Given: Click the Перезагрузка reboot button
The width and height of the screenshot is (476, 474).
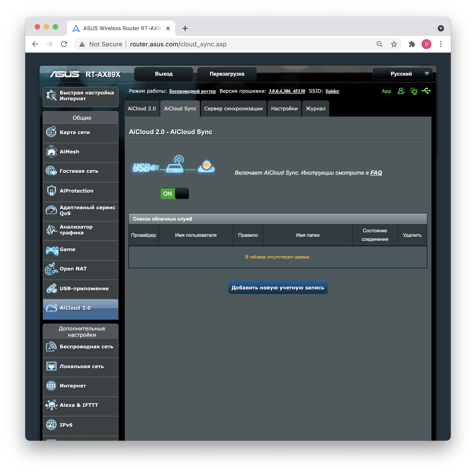Looking at the screenshot, I should [x=227, y=74].
